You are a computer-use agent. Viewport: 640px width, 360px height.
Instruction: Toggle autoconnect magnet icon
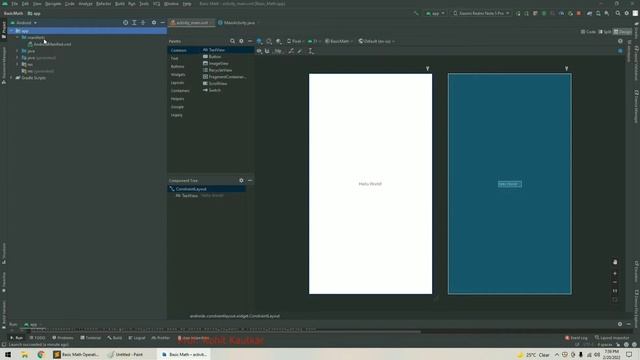267,51
